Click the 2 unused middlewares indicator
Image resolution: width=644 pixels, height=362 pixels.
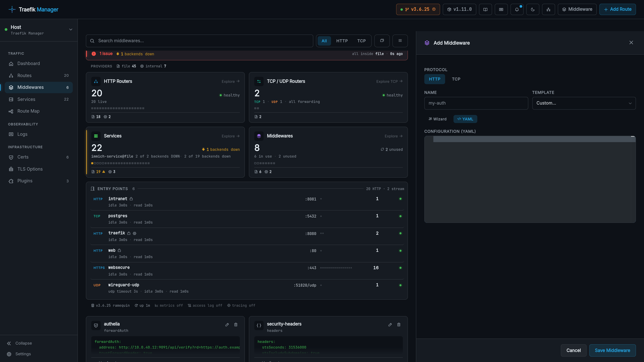click(392, 149)
